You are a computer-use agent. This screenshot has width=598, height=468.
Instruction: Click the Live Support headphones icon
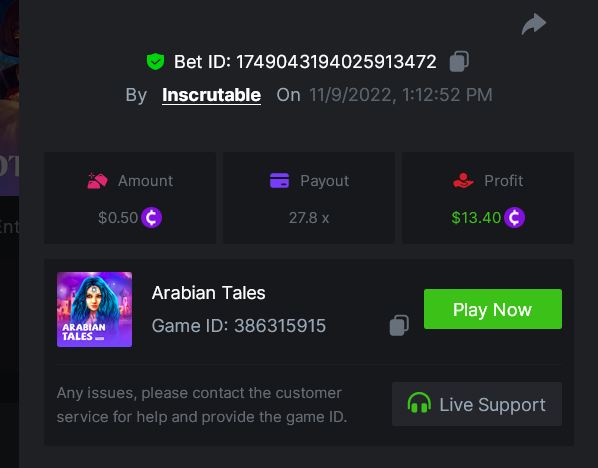tap(419, 403)
